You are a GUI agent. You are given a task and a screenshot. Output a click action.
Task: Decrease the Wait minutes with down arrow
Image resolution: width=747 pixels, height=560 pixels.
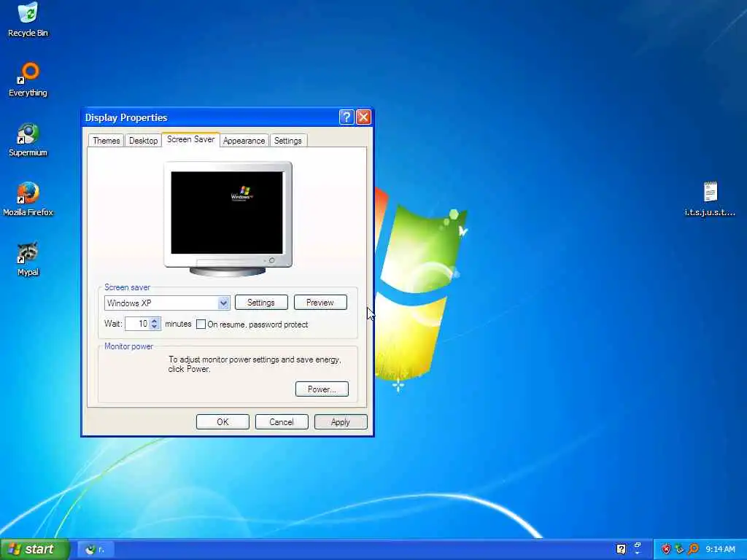coord(155,327)
